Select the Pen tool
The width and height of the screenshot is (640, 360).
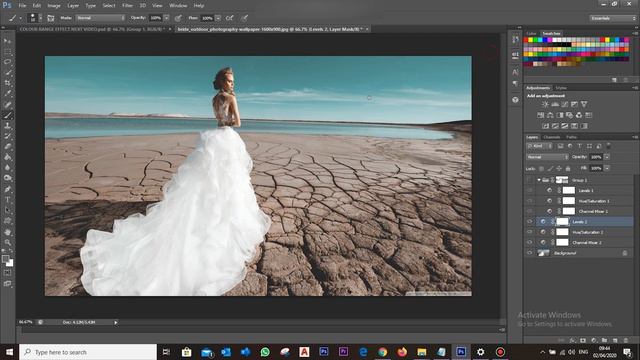pyautogui.click(x=7, y=189)
